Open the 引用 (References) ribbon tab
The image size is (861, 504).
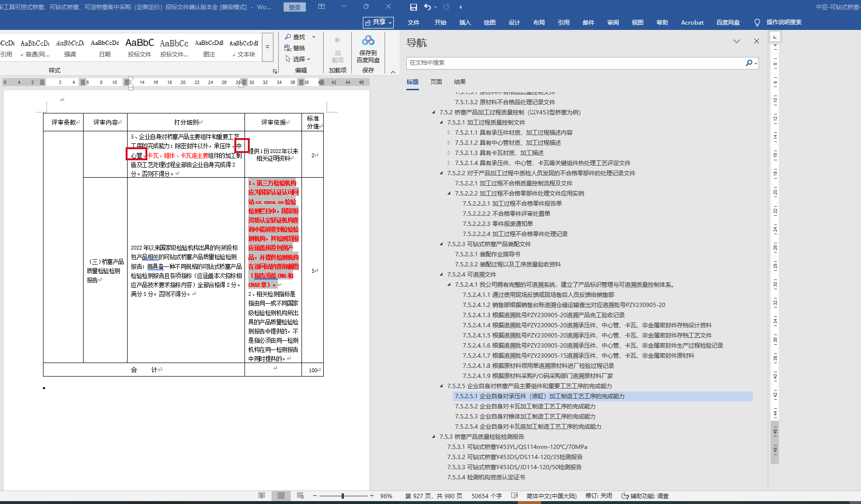click(563, 22)
